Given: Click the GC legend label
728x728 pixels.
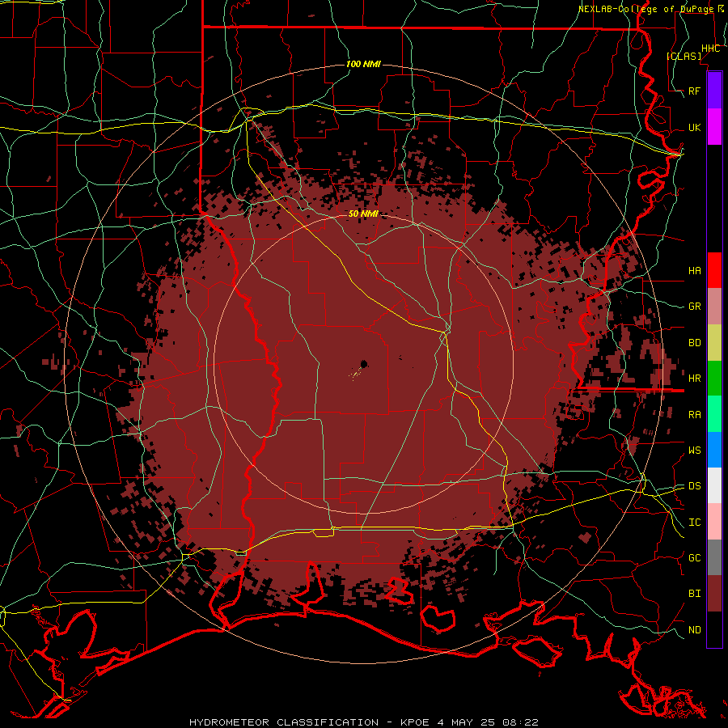Looking at the screenshot, I should coord(694,557).
